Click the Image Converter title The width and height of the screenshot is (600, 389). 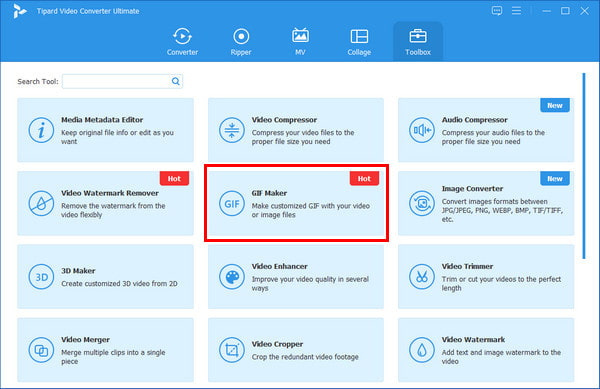click(472, 189)
